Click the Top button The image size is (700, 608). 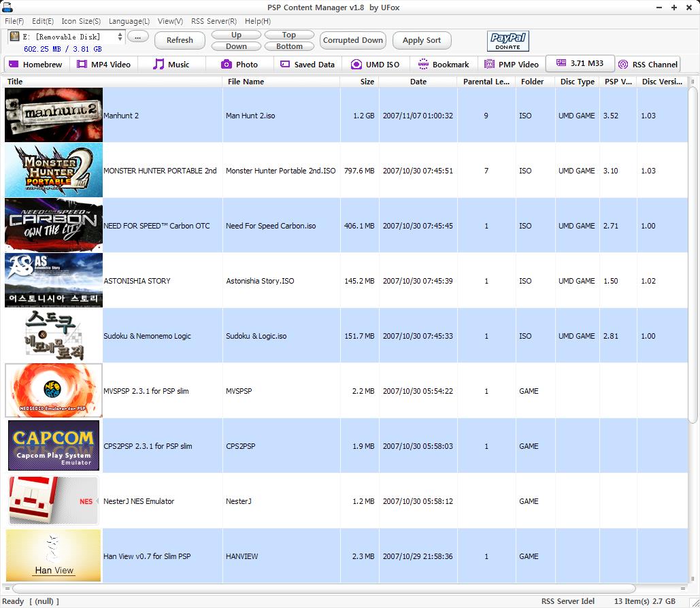(x=289, y=35)
